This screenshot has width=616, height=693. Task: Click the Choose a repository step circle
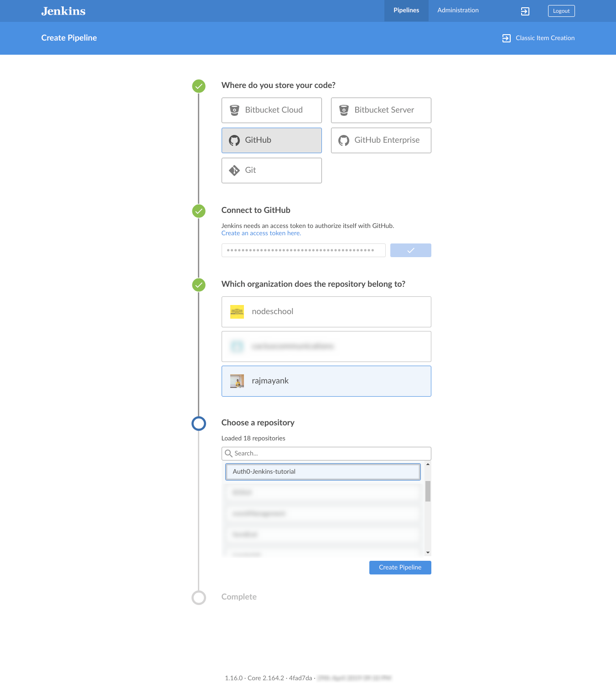199,424
